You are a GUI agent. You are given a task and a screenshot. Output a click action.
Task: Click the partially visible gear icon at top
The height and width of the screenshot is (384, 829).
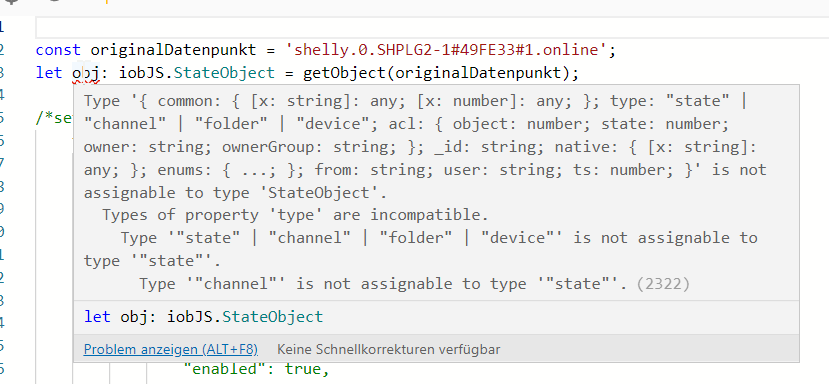point(12,2)
